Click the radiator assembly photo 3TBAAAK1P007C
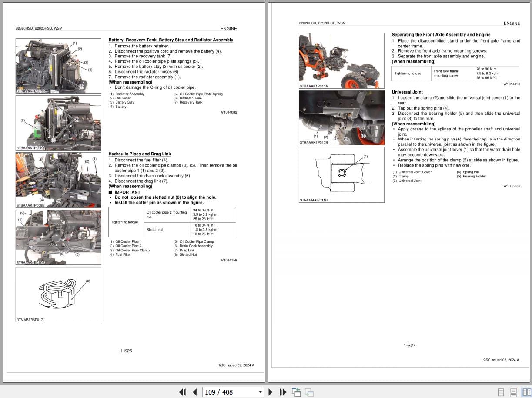This screenshot has height=398, width=532. click(x=58, y=66)
